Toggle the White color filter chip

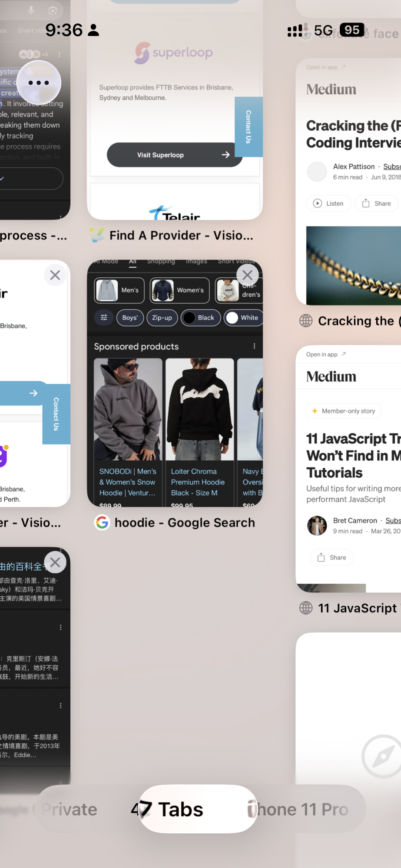243,318
